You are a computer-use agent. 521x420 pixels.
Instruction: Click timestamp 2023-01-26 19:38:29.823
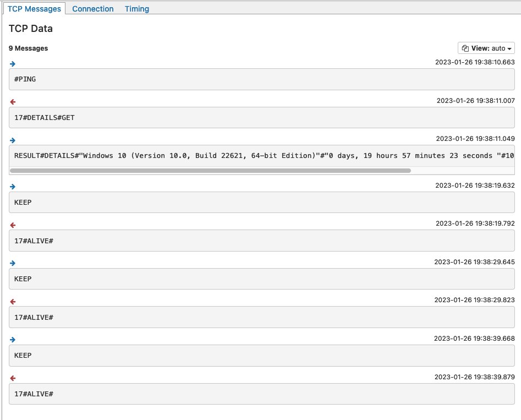coord(474,300)
